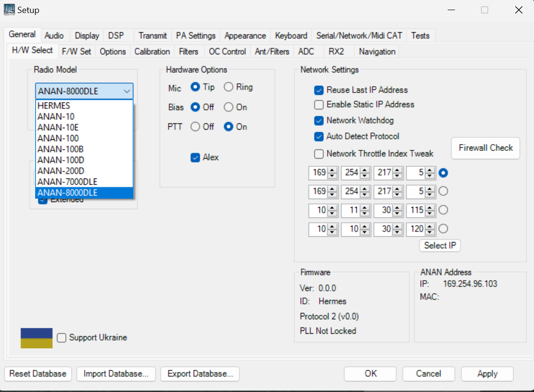Set Mic to Ring

point(227,87)
